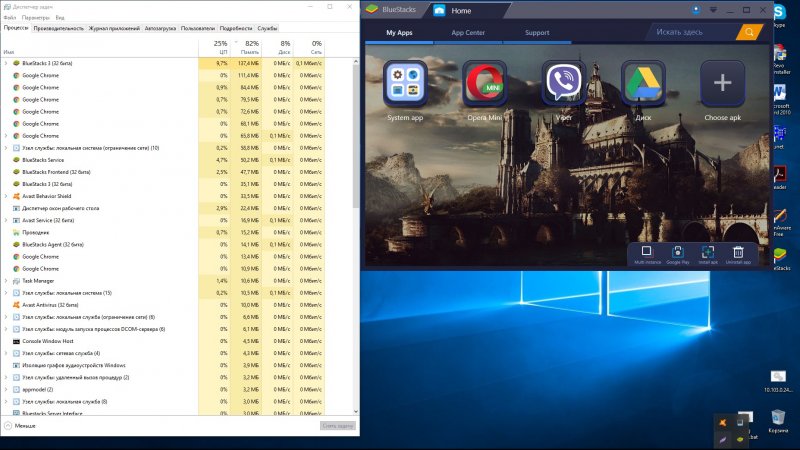
Task: Select the Microsoft Word 2010 desktop icon
Action: click(780, 100)
